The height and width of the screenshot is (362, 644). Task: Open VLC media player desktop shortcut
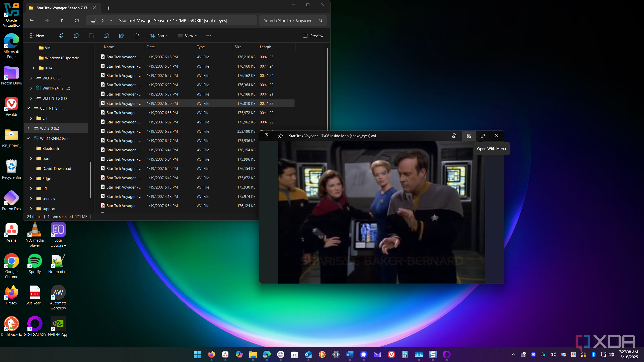(x=35, y=235)
